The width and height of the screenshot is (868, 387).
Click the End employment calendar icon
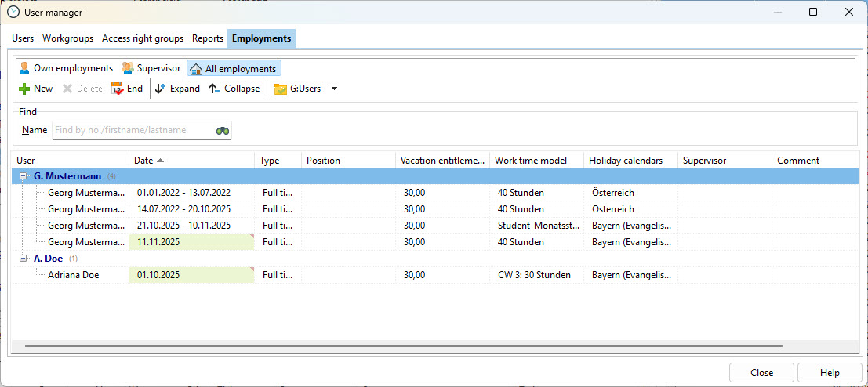point(118,89)
